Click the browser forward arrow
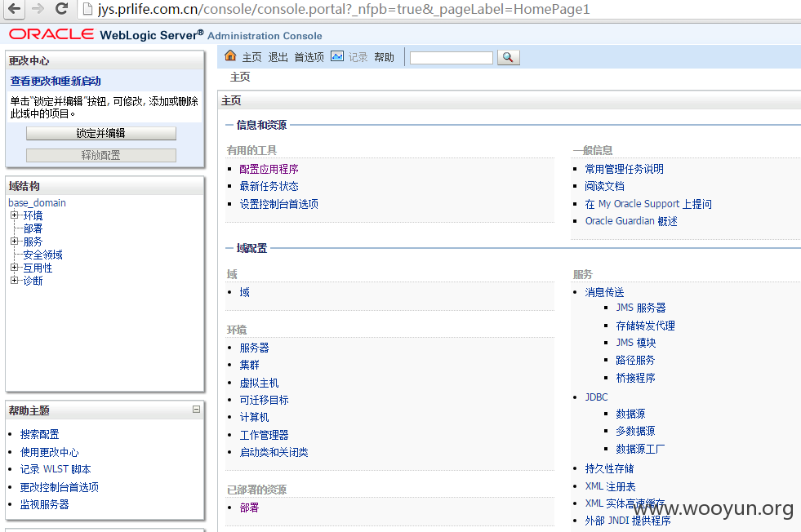Screen dimensions: 801x532 [x=38, y=9]
